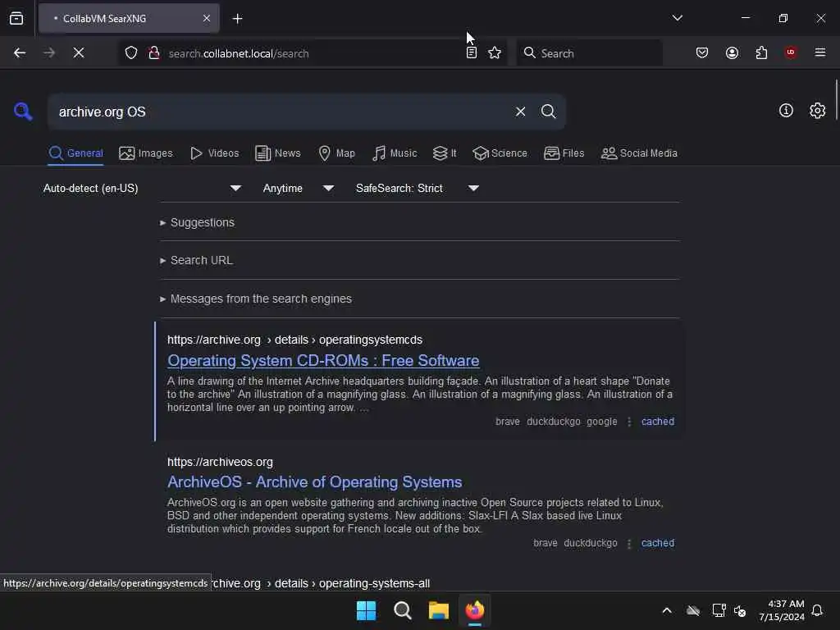
Task: Toggle reader view icon
Action: [472, 52]
